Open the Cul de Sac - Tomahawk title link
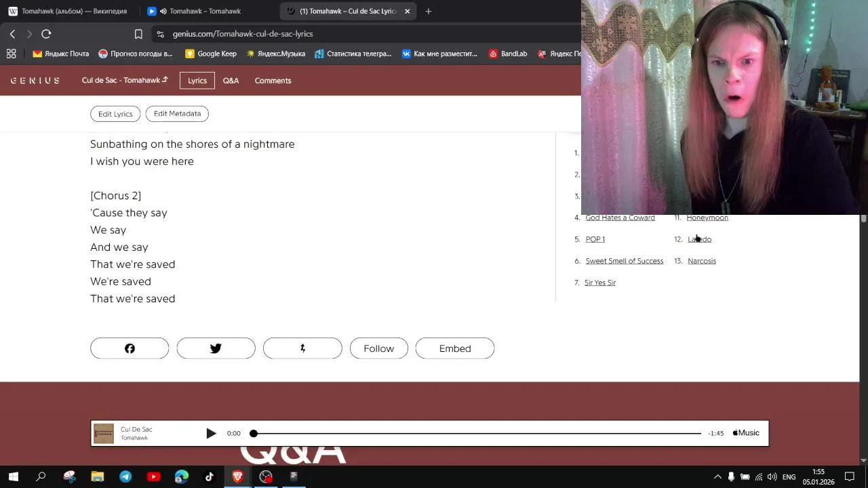 125,80
